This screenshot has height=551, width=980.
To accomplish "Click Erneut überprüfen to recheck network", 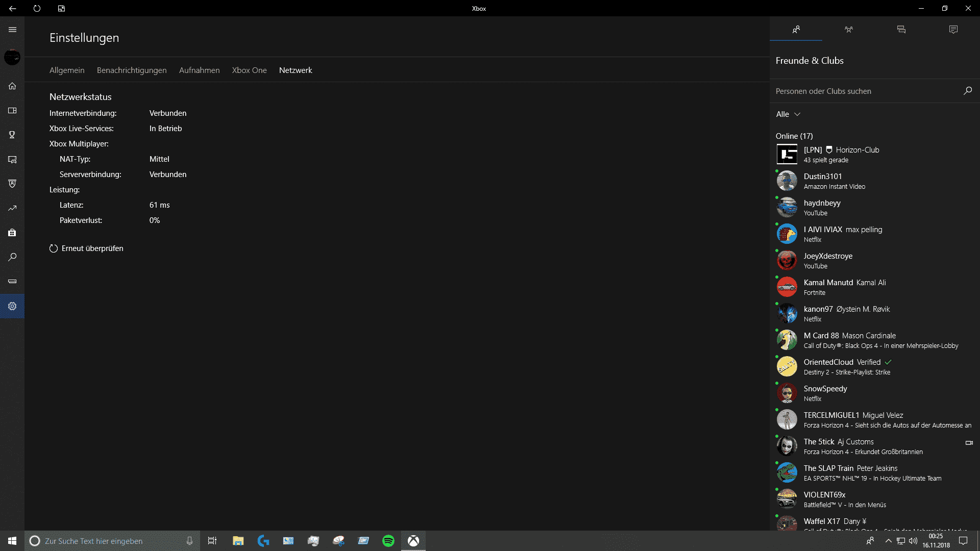I will coord(86,248).
